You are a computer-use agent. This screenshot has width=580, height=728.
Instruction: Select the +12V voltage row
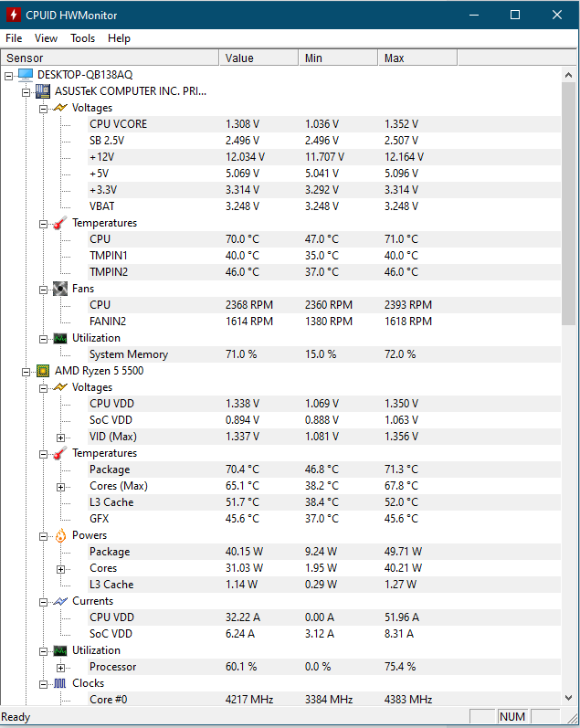tap(324, 157)
